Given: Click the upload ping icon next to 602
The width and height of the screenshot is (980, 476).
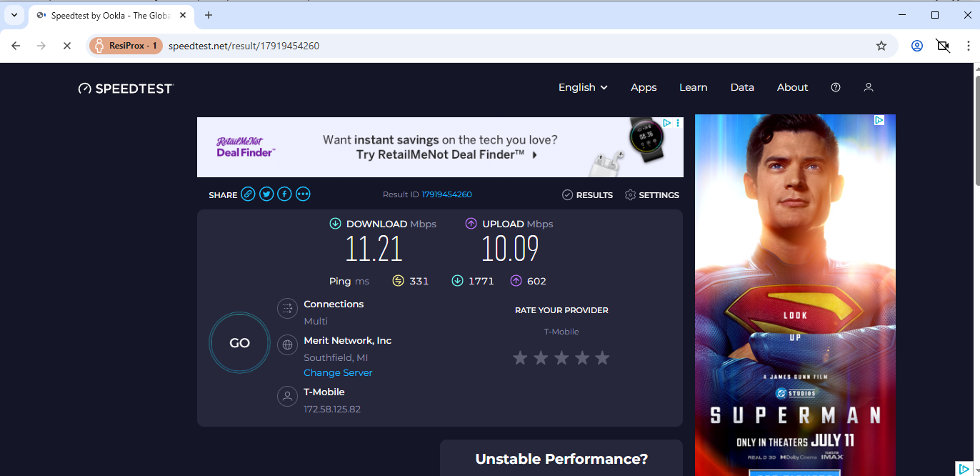Looking at the screenshot, I should tap(516, 281).
